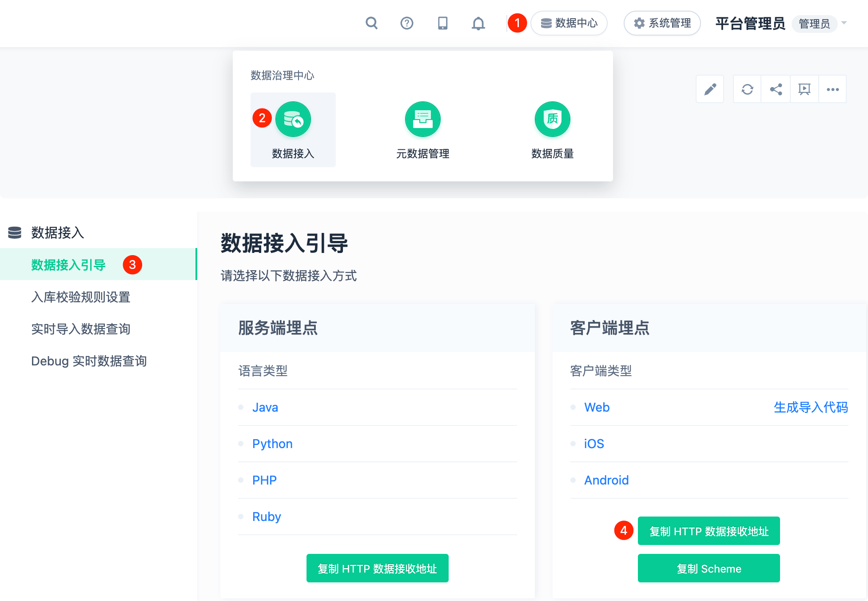This screenshot has width=868, height=601.
Task: Open 元数据管理 in the data governance panel
Action: point(422,129)
